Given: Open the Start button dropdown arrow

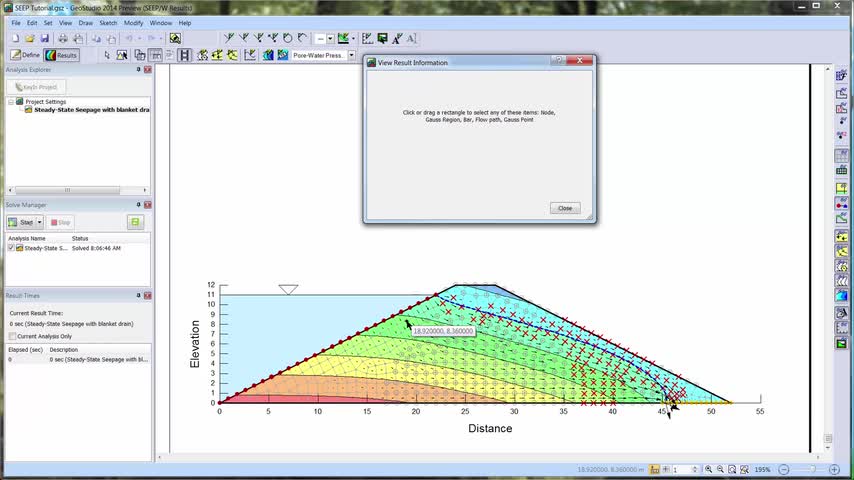Looking at the screenshot, I should coord(40,222).
